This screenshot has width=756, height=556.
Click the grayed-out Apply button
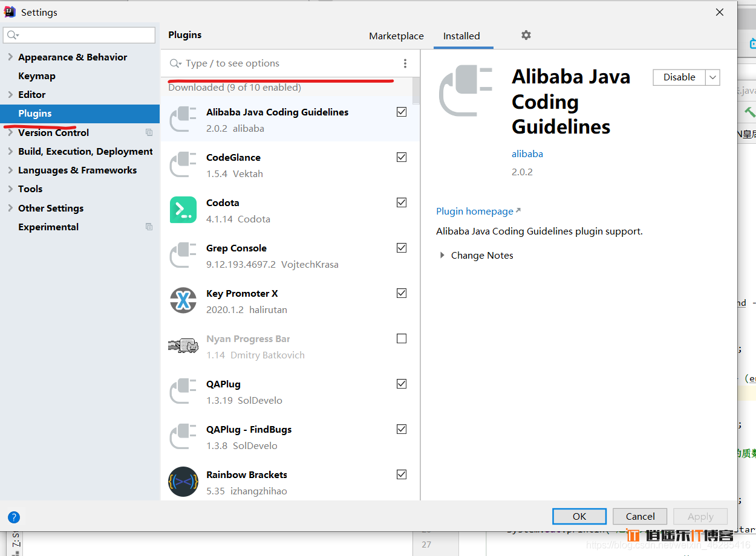point(700,516)
